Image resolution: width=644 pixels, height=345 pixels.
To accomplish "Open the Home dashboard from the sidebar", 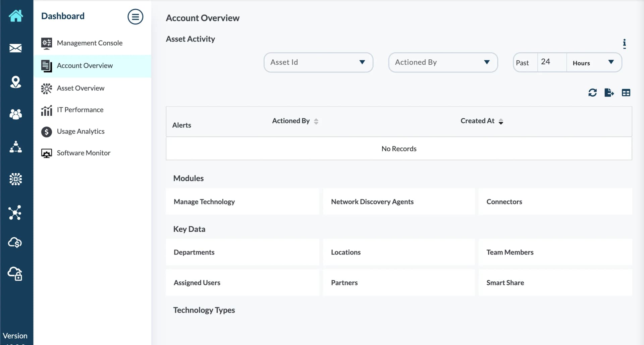I will pos(16,16).
